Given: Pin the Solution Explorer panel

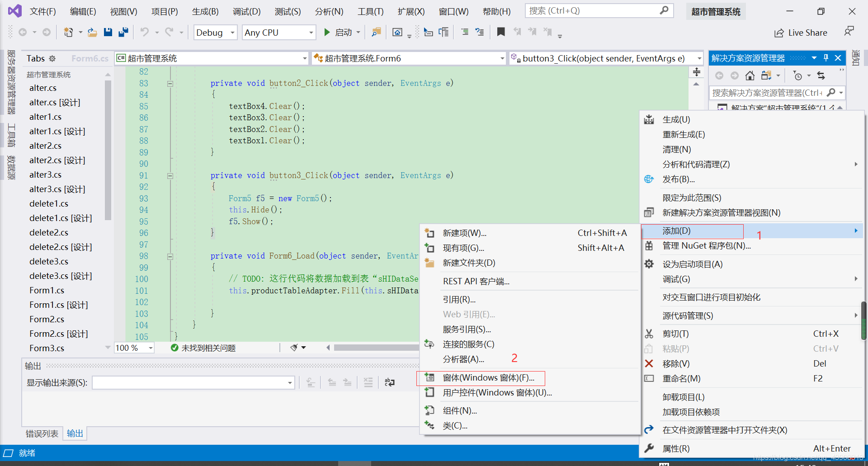Looking at the screenshot, I should pos(826,58).
